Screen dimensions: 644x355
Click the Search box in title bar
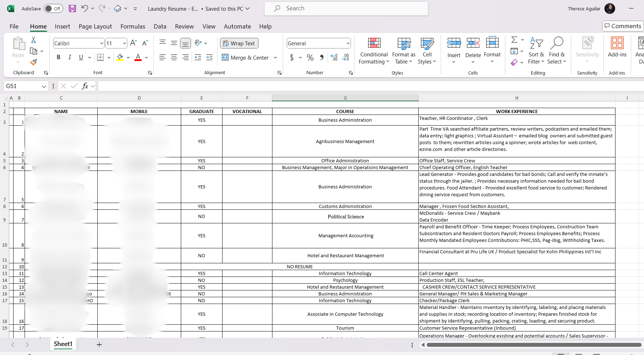click(346, 9)
